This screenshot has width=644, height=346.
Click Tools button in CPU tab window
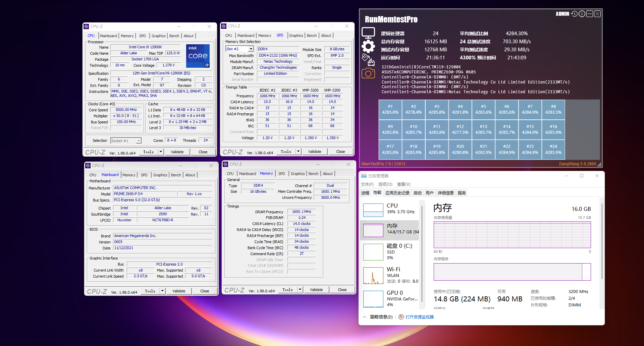point(148,152)
